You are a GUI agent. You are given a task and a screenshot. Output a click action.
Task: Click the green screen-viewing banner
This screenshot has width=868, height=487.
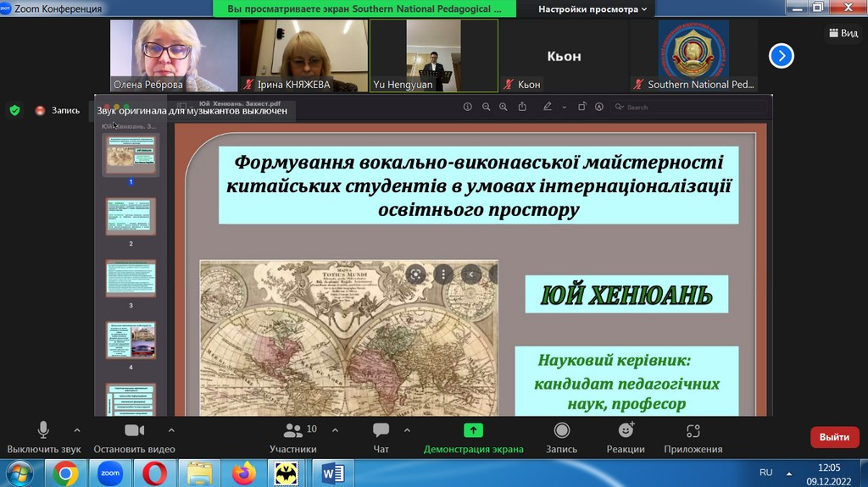click(x=364, y=8)
